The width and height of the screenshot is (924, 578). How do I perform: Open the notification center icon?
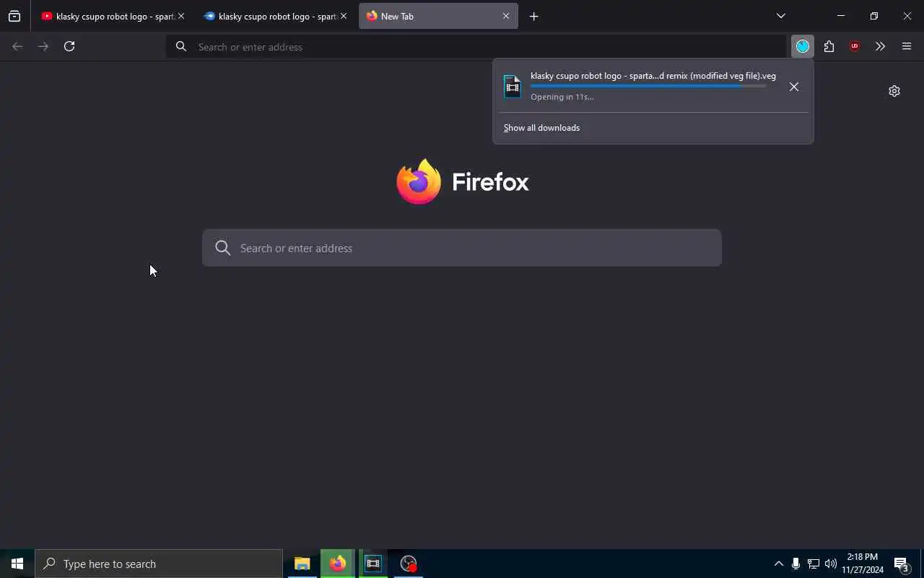(902, 564)
